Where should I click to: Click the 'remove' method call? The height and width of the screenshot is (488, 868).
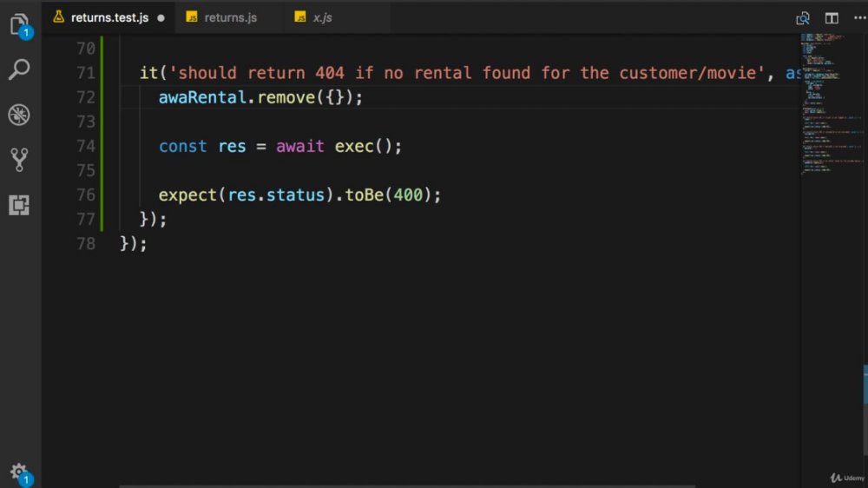click(x=286, y=97)
